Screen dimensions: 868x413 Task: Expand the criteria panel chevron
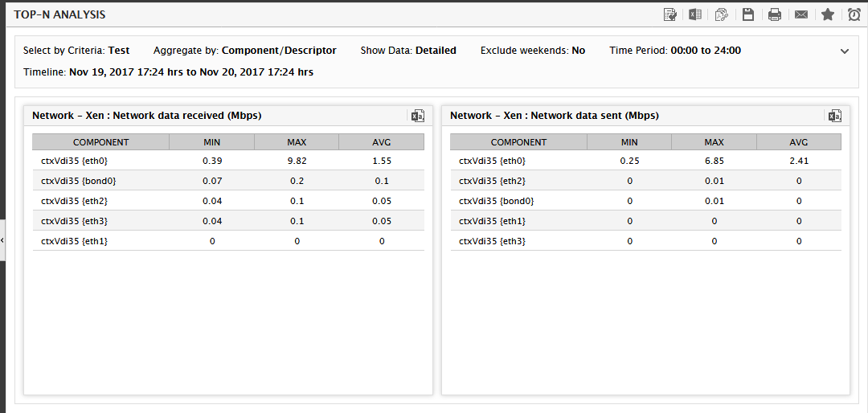point(844,51)
